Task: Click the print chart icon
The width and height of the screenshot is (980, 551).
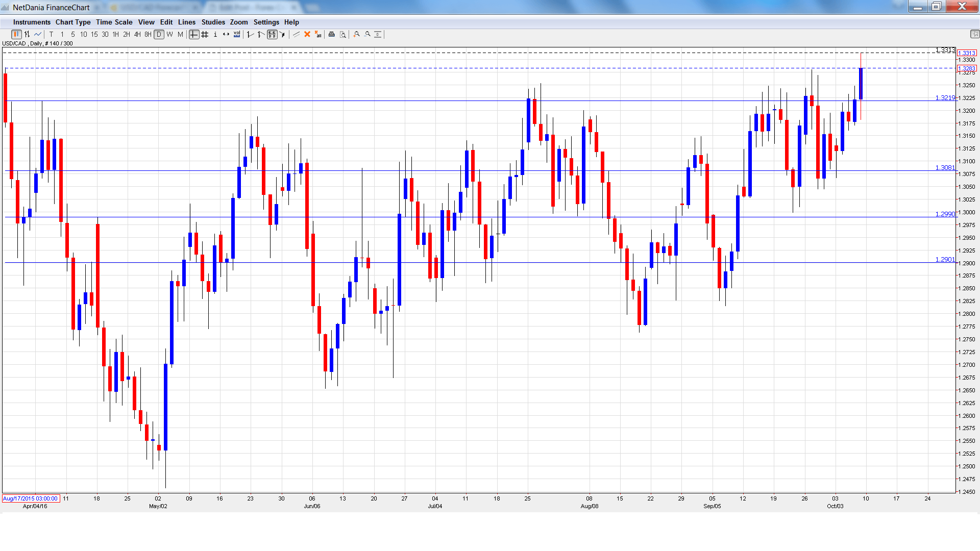Action: coord(331,34)
